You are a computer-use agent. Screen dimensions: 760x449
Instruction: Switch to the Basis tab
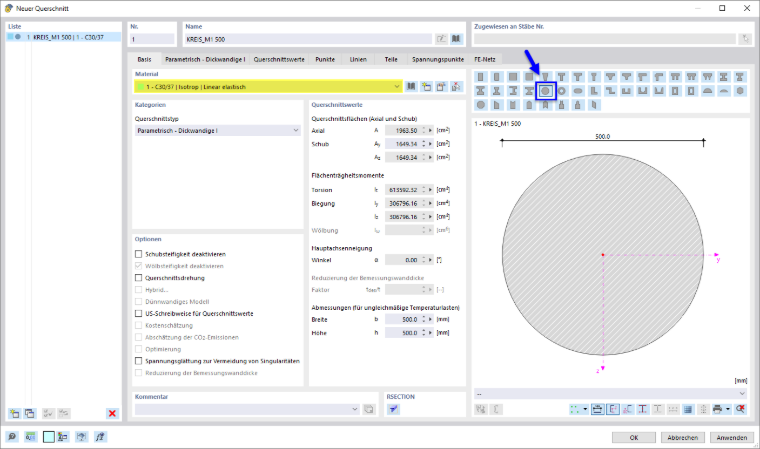click(144, 59)
